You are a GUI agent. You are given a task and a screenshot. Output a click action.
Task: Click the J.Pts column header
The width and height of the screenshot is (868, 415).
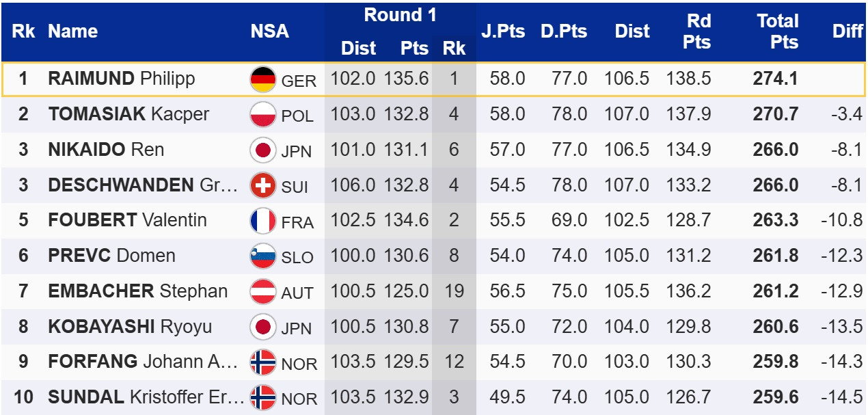coord(502,31)
